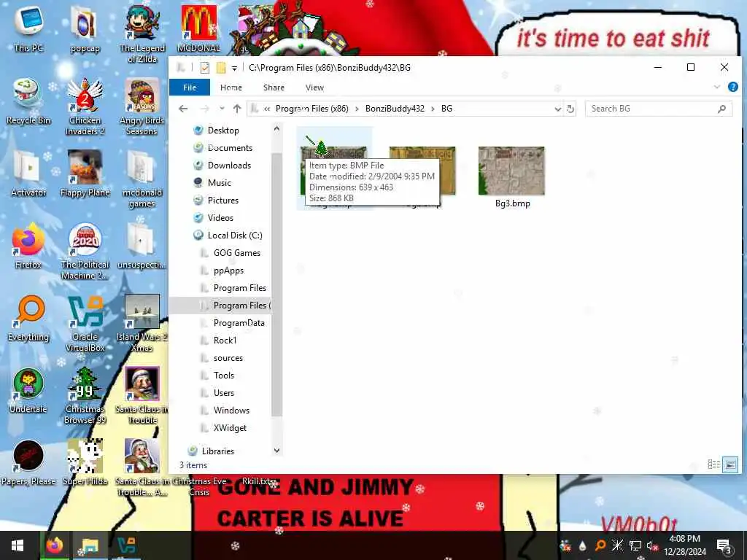Launch Papers, Please desktop shortcut
The width and height of the screenshot is (747, 560).
[28, 462]
